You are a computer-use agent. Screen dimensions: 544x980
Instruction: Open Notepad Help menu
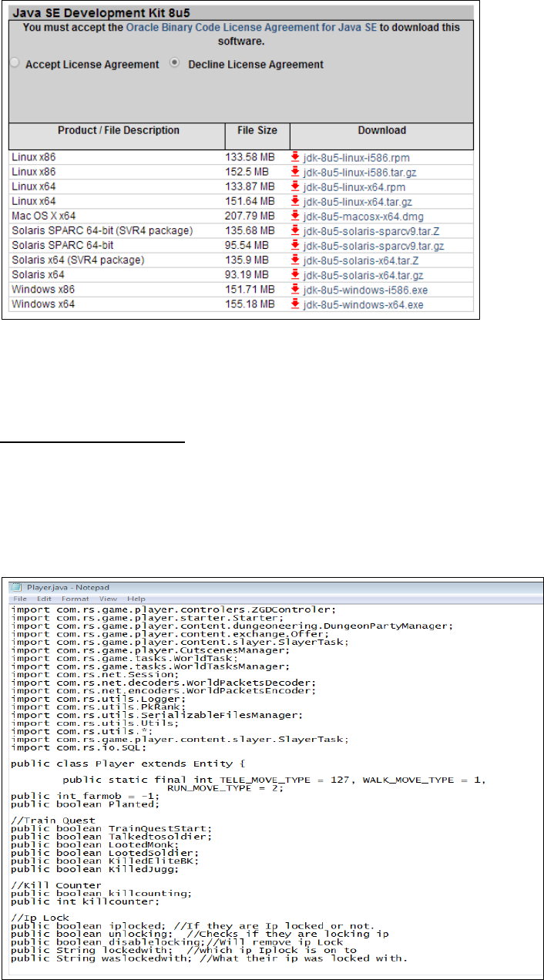[136, 599]
